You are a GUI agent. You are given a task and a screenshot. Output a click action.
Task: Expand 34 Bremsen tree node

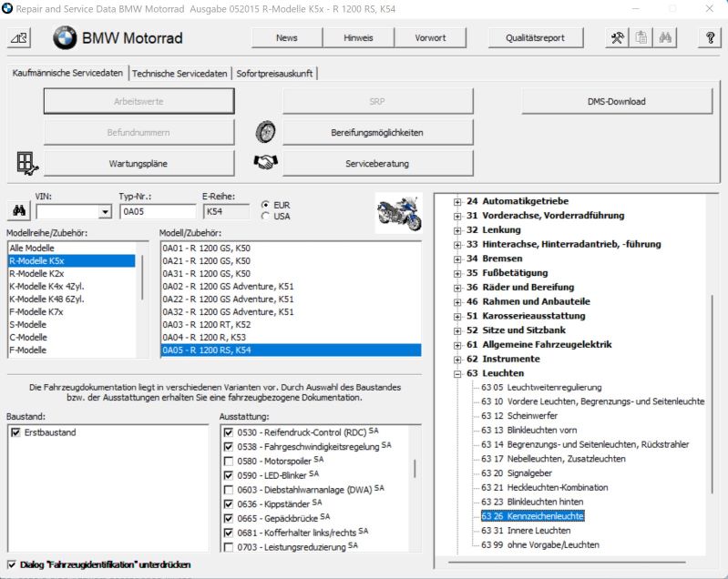point(457,259)
